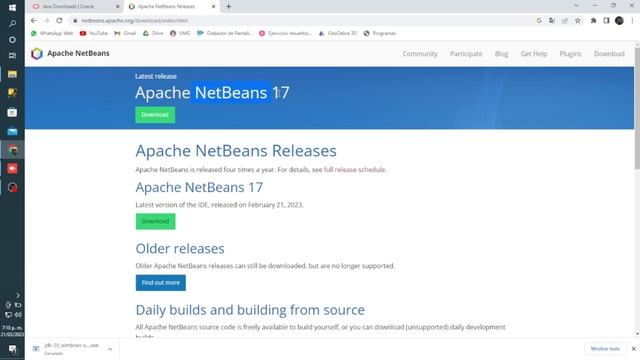Go back to the previous page

[x=33, y=20]
